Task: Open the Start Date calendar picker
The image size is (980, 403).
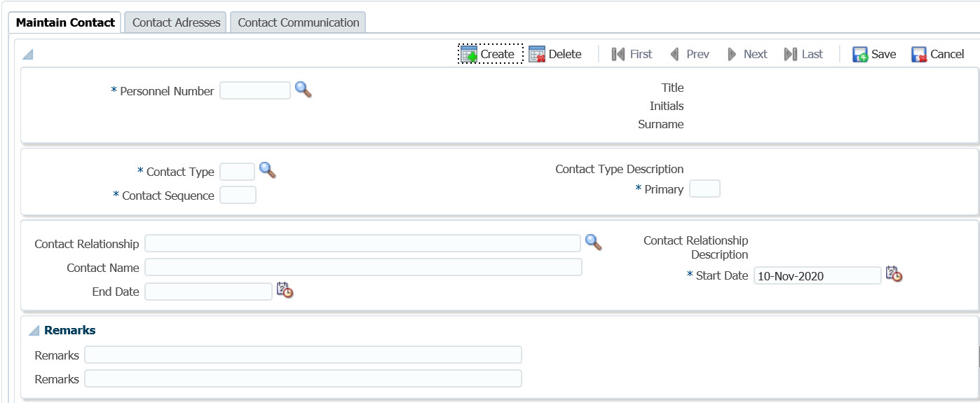Action: [x=893, y=274]
